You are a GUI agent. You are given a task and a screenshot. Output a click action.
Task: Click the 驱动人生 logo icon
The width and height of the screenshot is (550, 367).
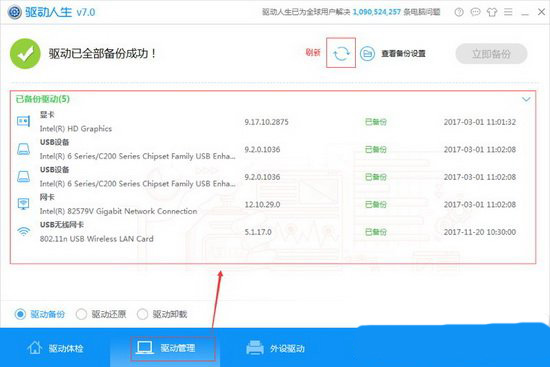click(x=14, y=12)
